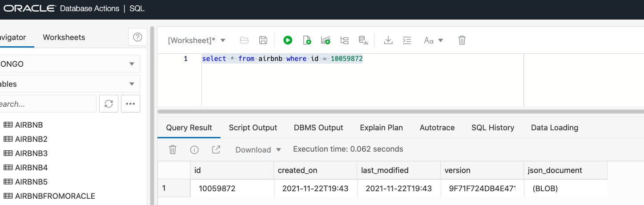Select the AIRBNB3 table

[x=31, y=153]
